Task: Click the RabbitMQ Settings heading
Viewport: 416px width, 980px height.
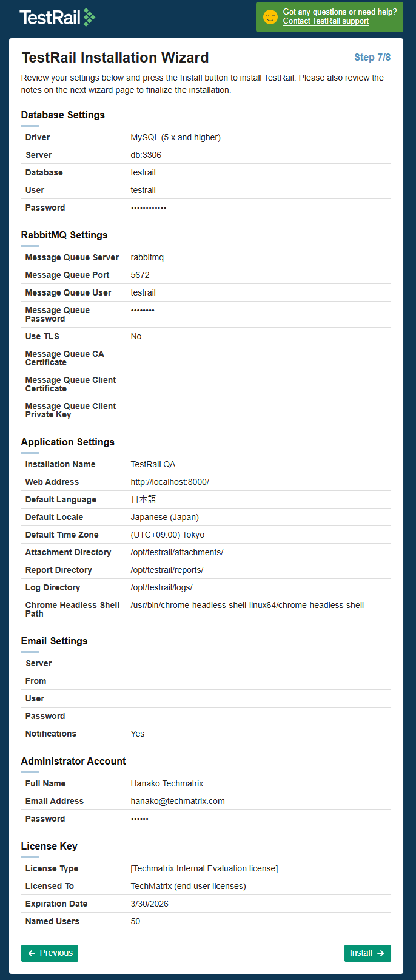Action: 64,235
